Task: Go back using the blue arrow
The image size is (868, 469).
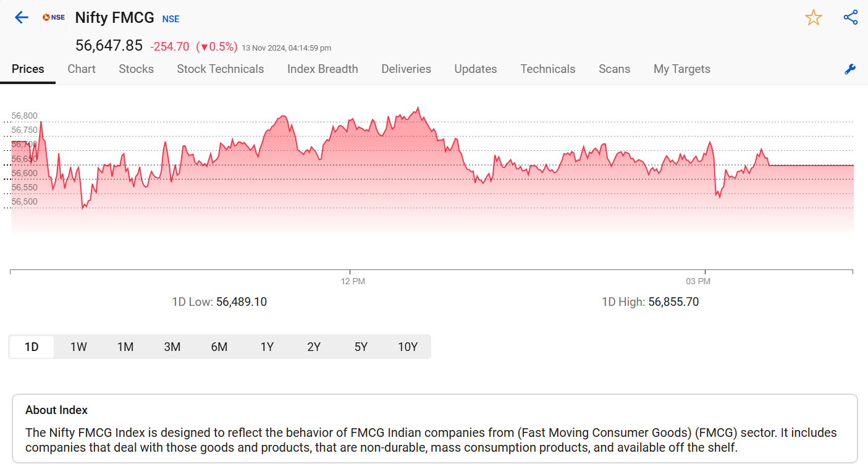Action: (22, 17)
